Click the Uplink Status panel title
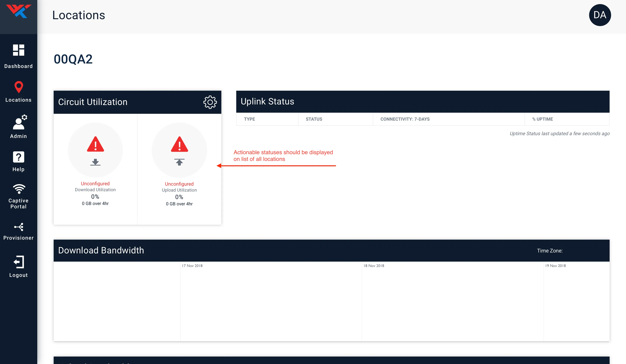 pyautogui.click(x=267, y=101)
